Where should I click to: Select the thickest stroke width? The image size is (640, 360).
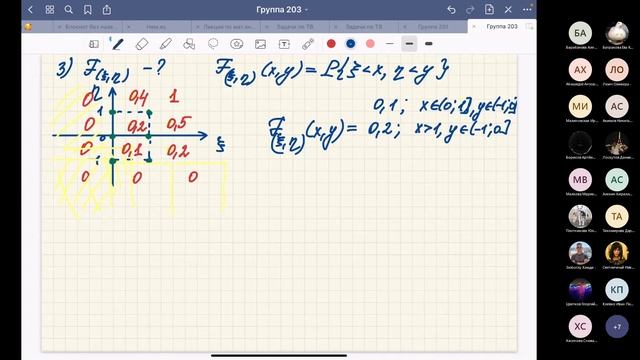[429, 44]
